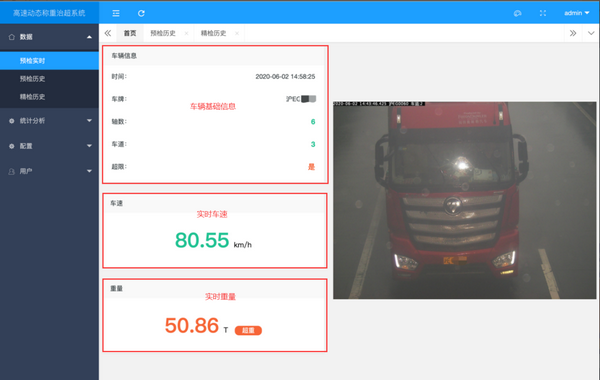Open 预检历史 in the sidebar
Screen dimensions: 600x380
click(49, 79)
